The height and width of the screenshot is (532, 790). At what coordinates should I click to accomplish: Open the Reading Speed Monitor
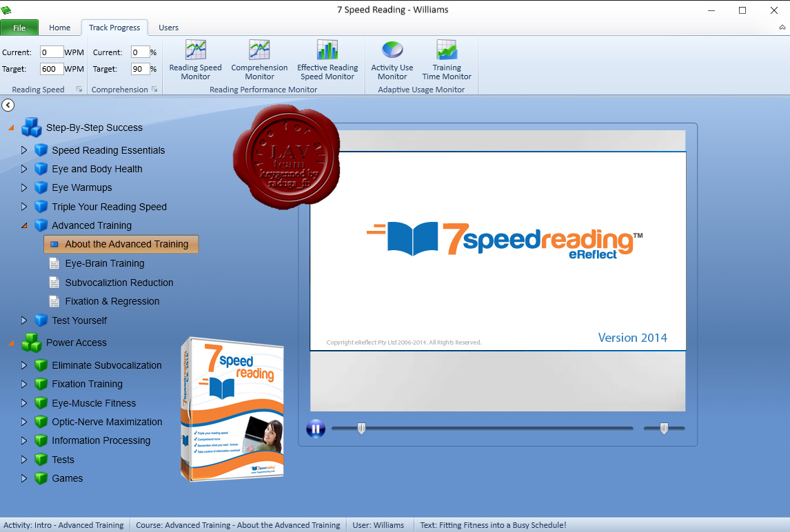[x=196, y=59]
